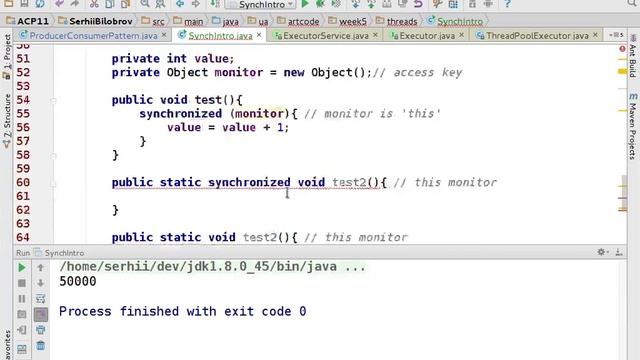Screen dimensions: 640x360
Task: Click the red error indicator in gutter
Action: coord(622,49)
